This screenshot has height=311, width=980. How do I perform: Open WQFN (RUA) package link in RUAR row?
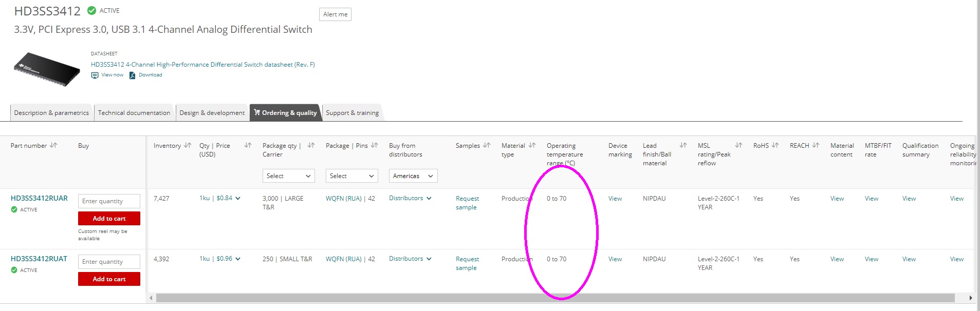coord(344,199)
